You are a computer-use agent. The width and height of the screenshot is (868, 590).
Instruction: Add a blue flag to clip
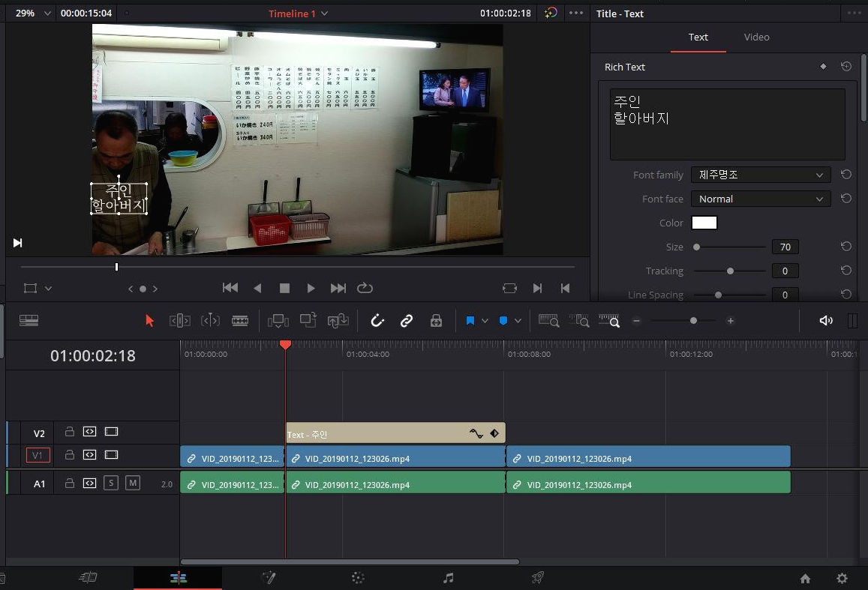tap(470, 321)
